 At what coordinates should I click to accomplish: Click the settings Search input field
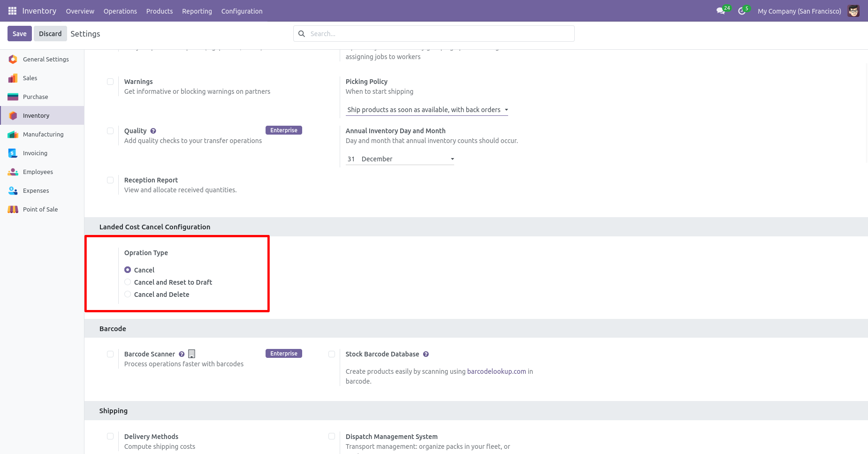[x=434, y=34]
